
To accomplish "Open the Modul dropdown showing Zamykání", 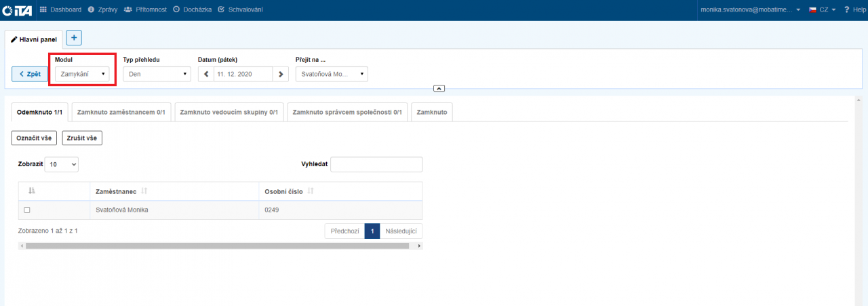I will [x=82, y=74].
